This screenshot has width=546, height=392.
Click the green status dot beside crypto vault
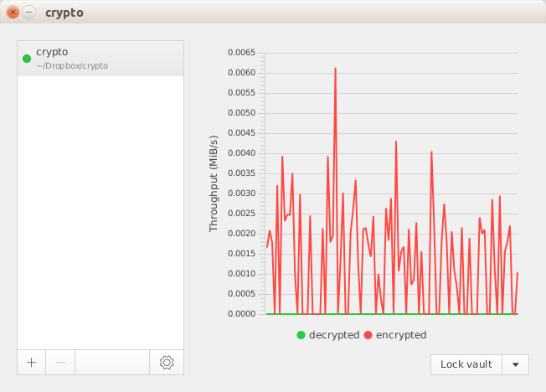tap(27, 59)
